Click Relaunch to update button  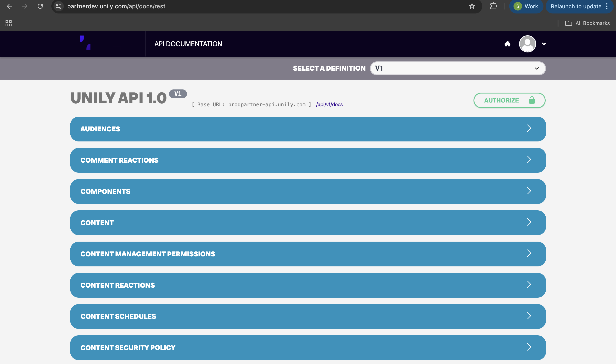click(576, 6)
